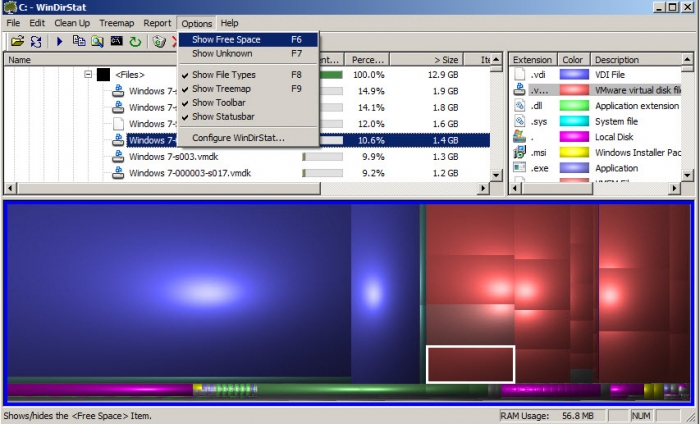
Task: Sort by the > Size column header
Action: coord(427,59)
